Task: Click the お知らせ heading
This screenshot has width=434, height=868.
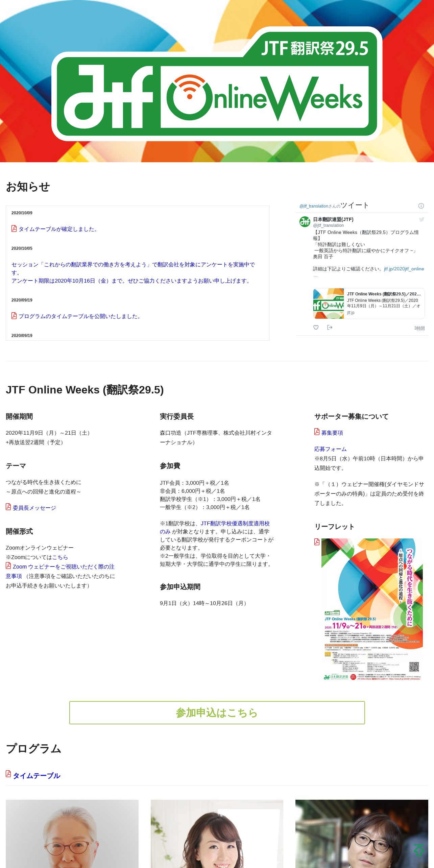Action: click(28, 187)
